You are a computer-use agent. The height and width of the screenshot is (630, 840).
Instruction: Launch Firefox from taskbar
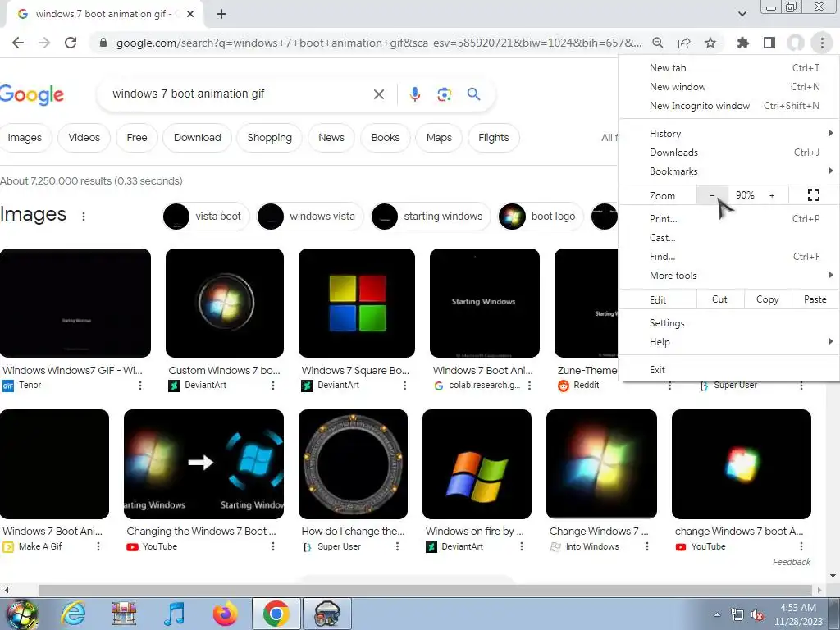(x=225, y=614)
